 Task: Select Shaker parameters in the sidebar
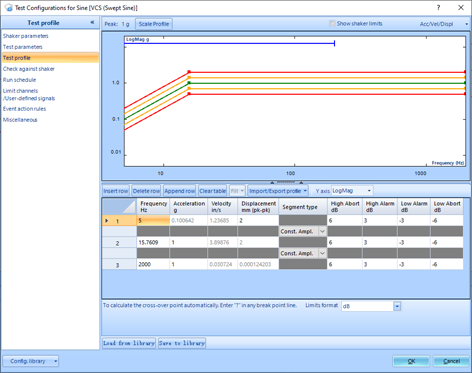point(26,36)
